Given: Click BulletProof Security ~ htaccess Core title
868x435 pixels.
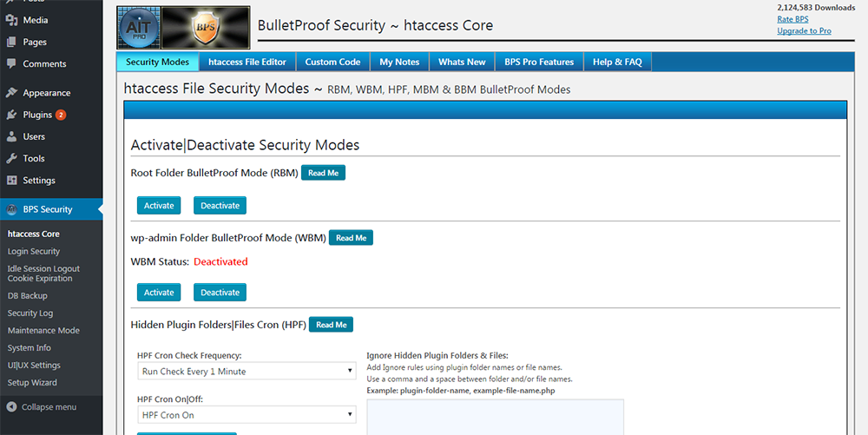Looking at the screenshot, I should click(x=375, y=25).
